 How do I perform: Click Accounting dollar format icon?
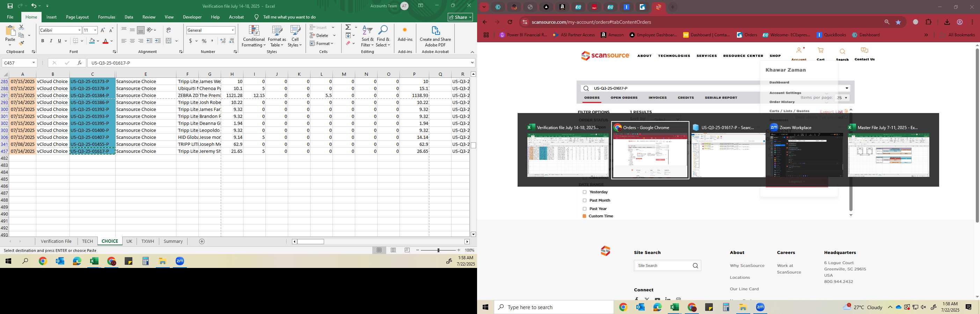191,41
